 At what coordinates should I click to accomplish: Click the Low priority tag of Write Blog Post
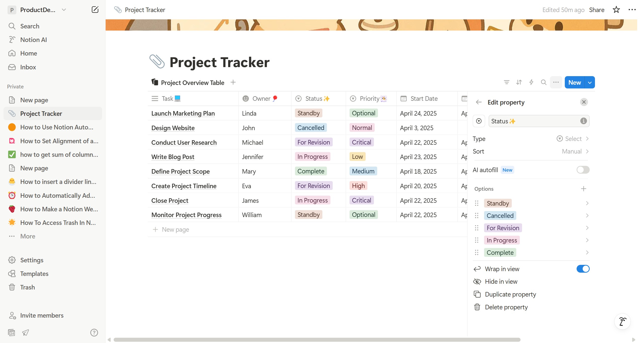pyautogui.click(x=357, y=157)
